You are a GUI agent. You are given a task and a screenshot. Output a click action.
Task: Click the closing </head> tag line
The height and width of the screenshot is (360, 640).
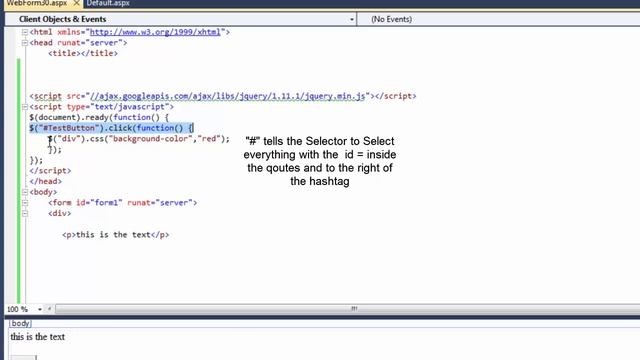point(46,181)
